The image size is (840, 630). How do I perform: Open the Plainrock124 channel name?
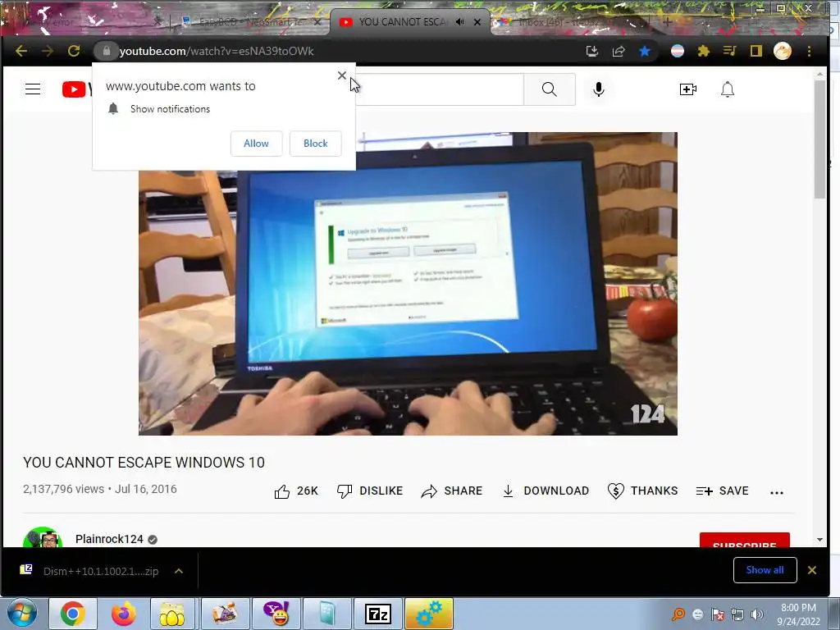109,539
